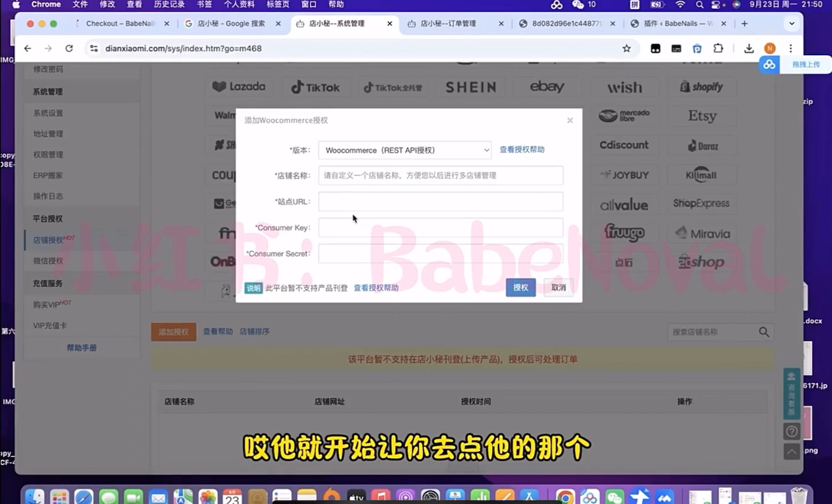The height and width of the screenshot is (504, 832).
Task: Click the blue 授权 button
Action: (x=520, y=287)
